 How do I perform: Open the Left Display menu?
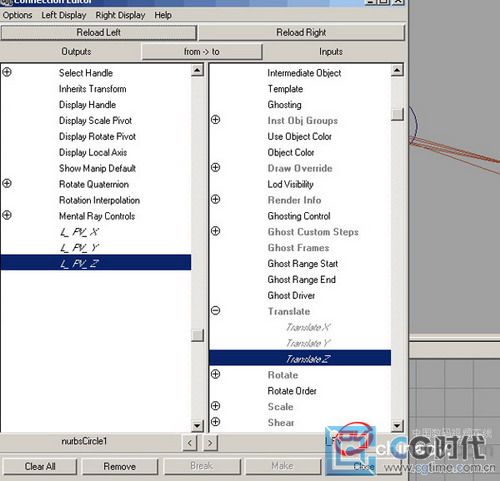[x=64, y=15]
